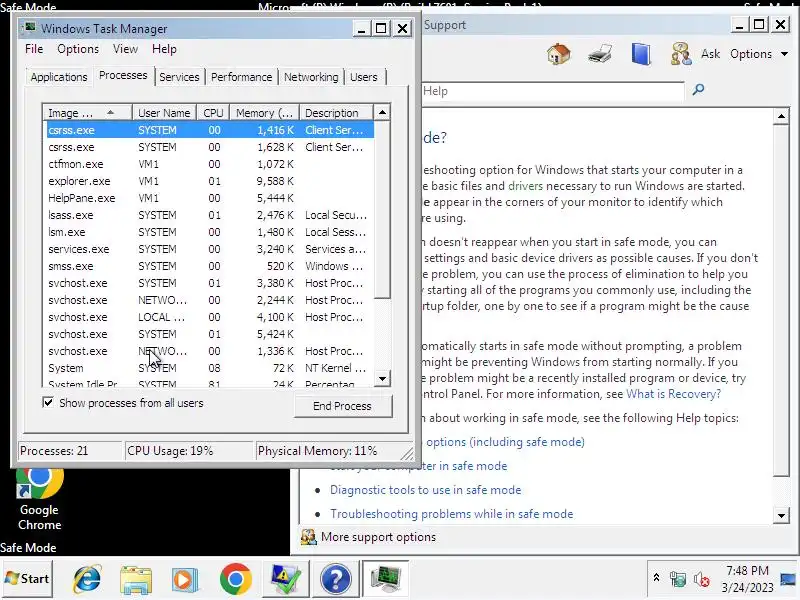
Task: Click the troubleshooting icon with checkmark on taskbar
Action: [x=286, y=580]
